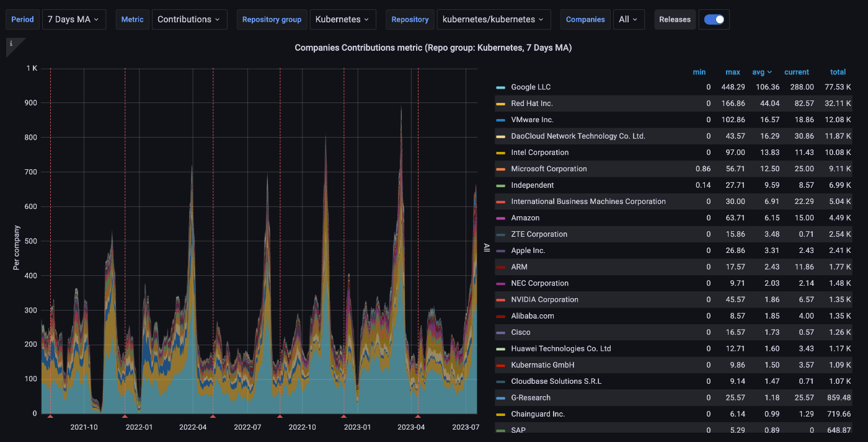Click VMware Inc. color swatch
This screenshot has width=868, height=442.
[500, 120]
